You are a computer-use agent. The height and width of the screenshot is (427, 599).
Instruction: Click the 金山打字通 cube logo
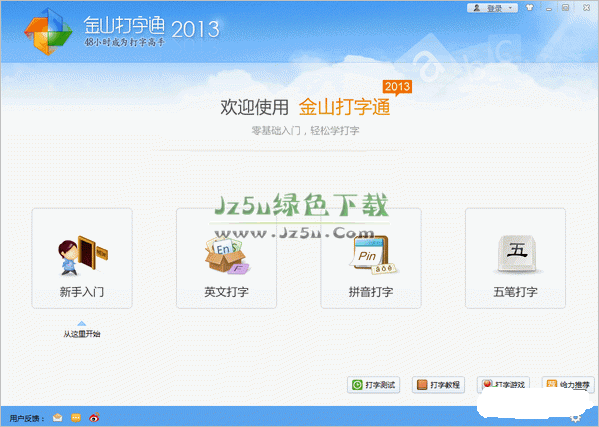tap(48, 32)
